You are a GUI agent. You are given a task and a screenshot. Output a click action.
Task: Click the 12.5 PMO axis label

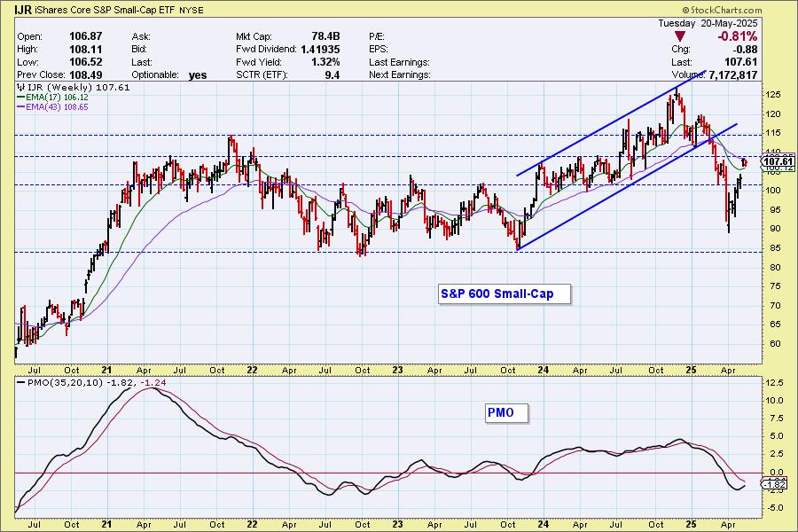coord(773,383)
